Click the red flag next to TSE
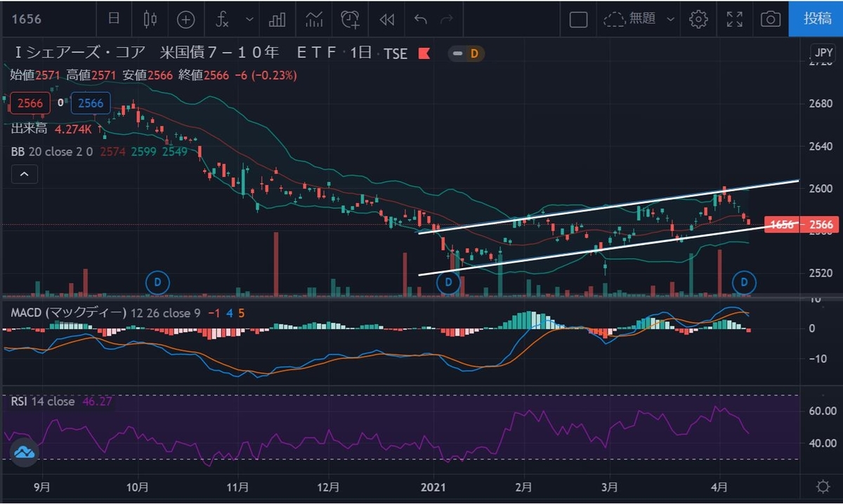The image size is (843, 504). [424, 53]
